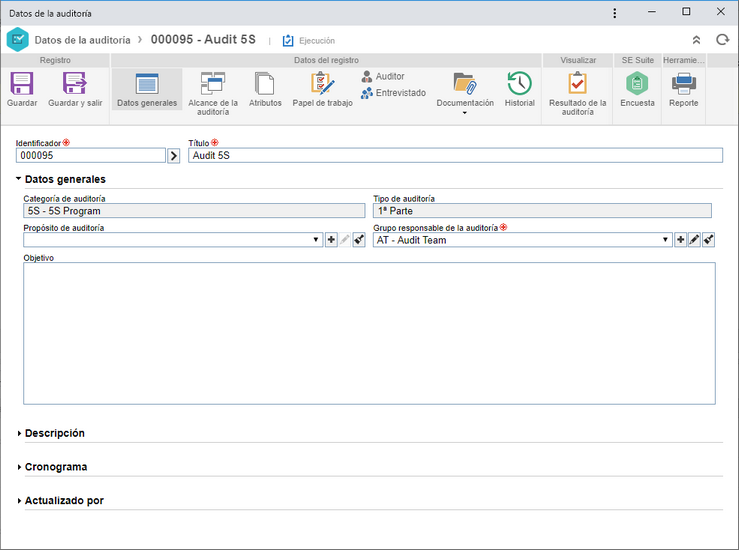This screenshot has width=739, height=550.
Task: Select the Auditor option
Action: click(383, 76)
